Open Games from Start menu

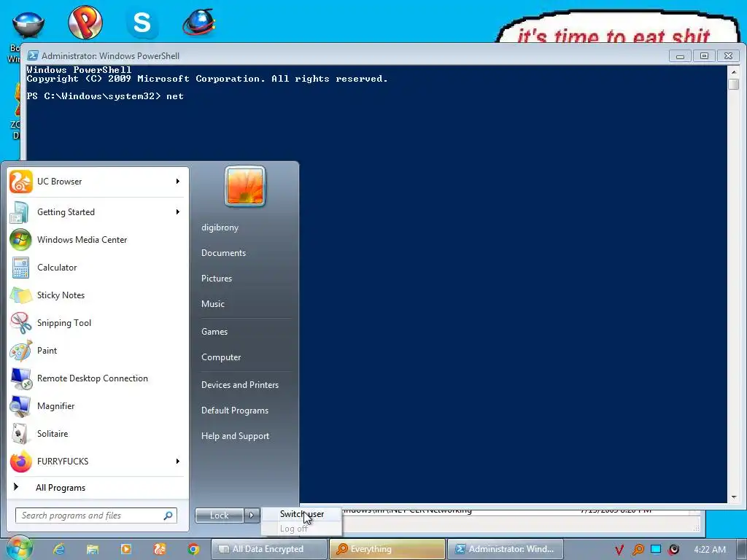click(214, 332)
